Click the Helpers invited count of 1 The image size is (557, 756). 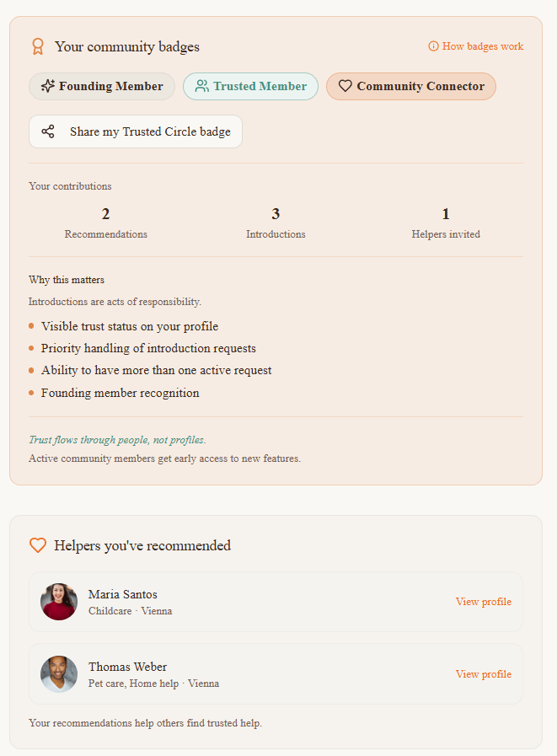click(446, 214)
